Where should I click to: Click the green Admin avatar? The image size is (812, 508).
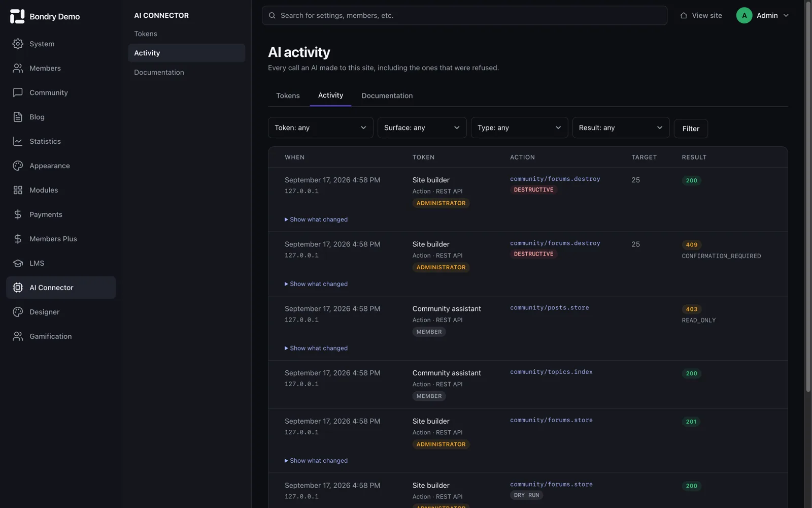click(x=744, y=15)
